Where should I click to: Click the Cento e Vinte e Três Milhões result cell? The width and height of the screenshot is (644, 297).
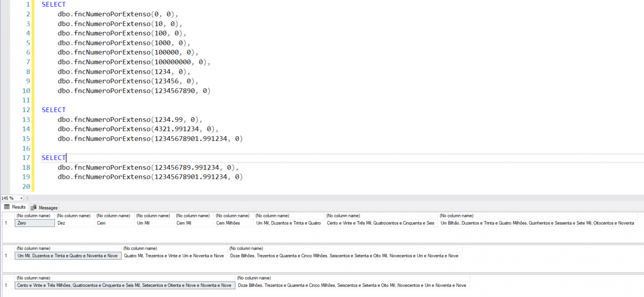(x=124, y=285)
